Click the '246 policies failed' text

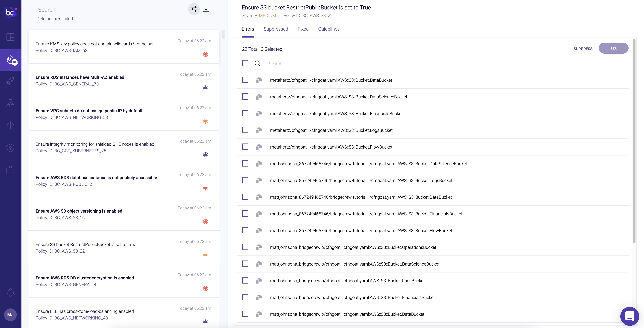tap(55, 19)
